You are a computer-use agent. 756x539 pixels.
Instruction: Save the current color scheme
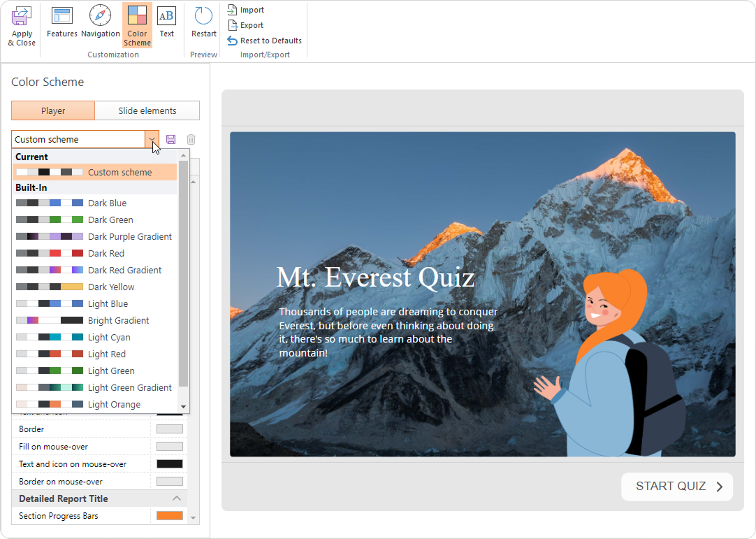(171, 139)
